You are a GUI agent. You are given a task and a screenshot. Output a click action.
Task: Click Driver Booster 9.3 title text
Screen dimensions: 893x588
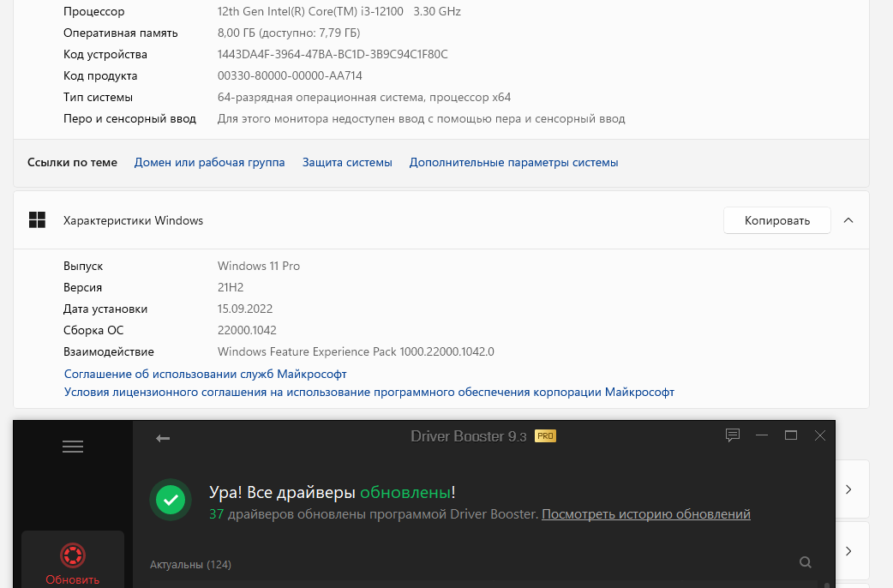coord(468,436)
